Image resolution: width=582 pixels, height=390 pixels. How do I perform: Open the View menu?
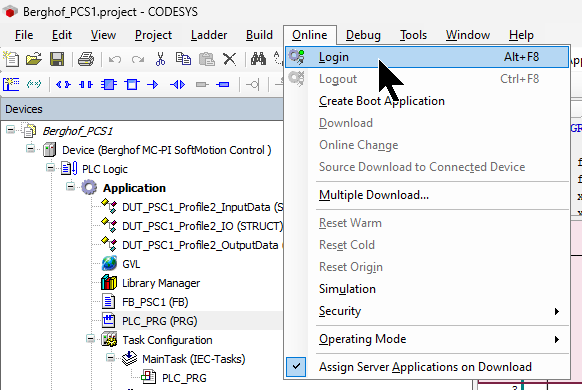point(103,35)
